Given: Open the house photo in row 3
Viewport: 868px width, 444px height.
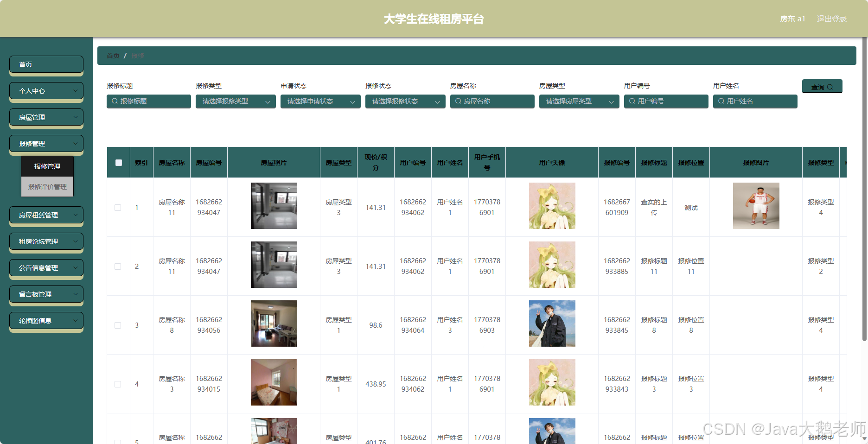Looking at the screenshot, I should click(274, 323).
